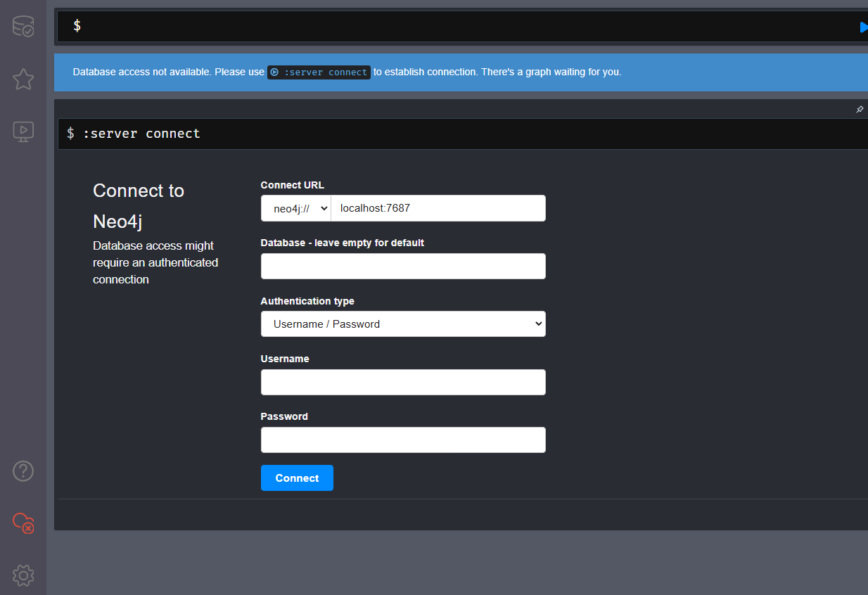Focus the Password field
This screenshot has height=595, width=868.
tap(402, 440)
